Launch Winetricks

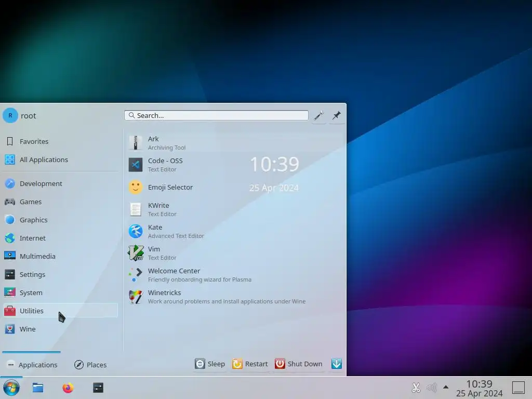point(234,297)
